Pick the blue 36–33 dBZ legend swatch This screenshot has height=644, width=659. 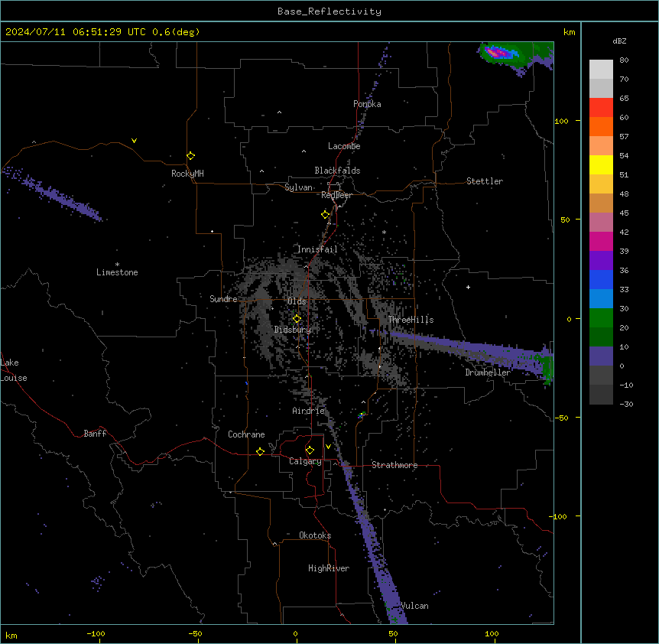601,279
